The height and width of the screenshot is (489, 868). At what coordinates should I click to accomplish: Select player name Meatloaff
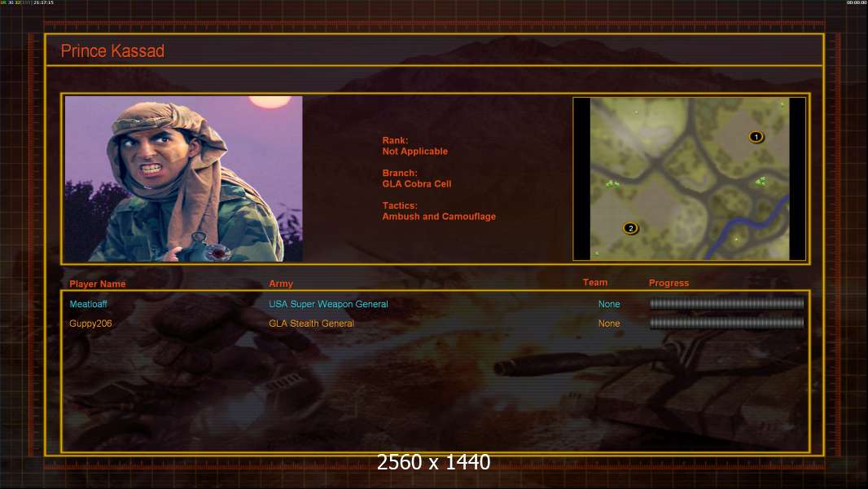pos(89,304)
